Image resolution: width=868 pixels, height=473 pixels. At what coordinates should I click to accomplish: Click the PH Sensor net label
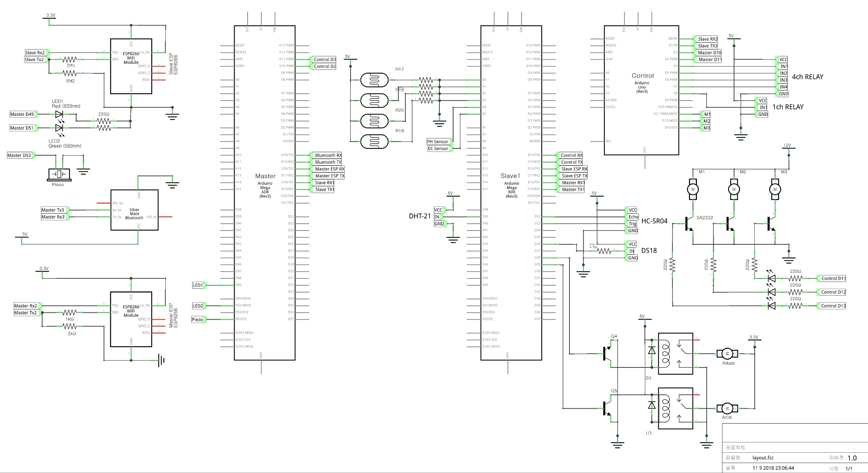pos(440,141)
